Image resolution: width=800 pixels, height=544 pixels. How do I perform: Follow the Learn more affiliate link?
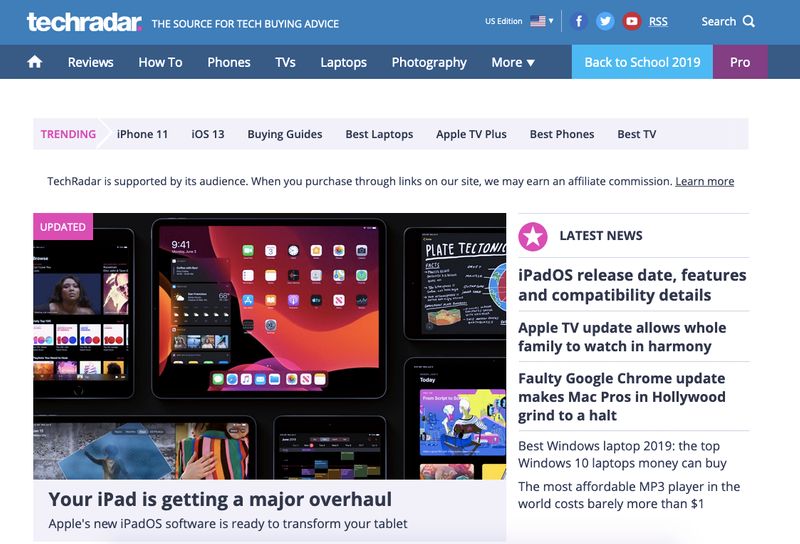(x=705, y=181)
